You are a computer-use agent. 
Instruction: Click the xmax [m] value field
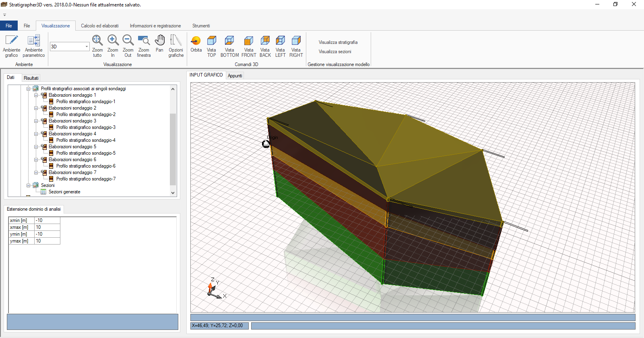pos(47,227)
